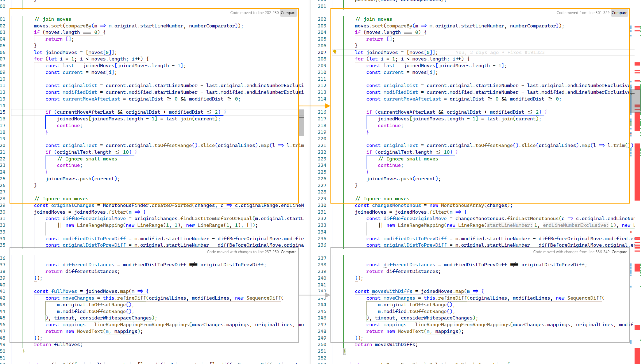Open quick fixes via lightbulb on line 207
641x364 pixels.
pos(335,52)
